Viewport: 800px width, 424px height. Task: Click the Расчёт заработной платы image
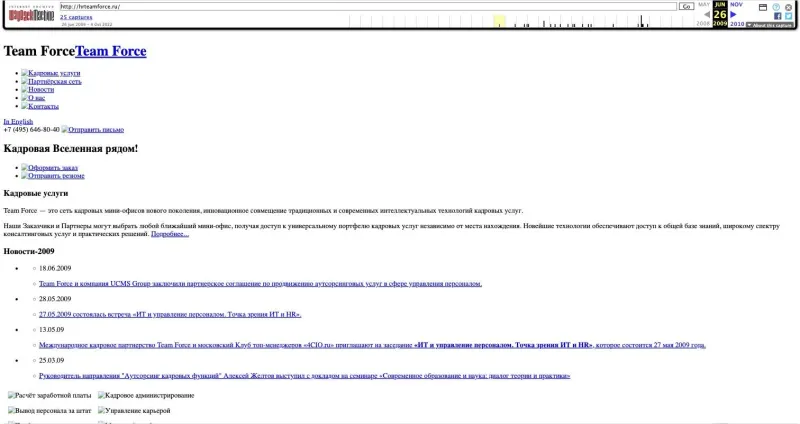[x=49, y=395]
